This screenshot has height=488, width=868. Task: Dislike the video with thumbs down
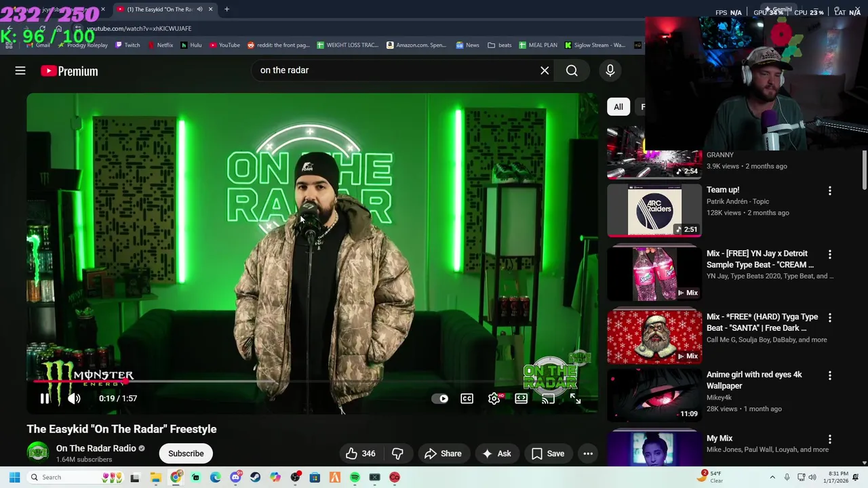(397, 453)
